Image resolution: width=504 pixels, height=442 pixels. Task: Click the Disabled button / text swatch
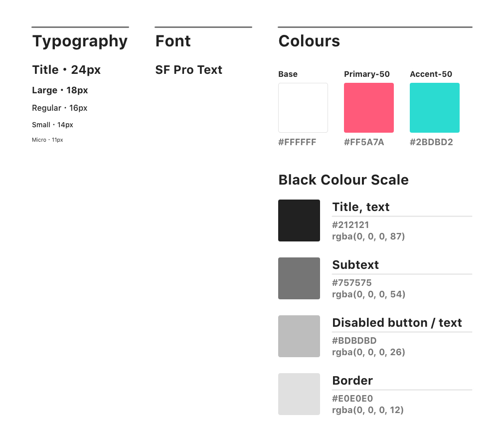[299, 336]
